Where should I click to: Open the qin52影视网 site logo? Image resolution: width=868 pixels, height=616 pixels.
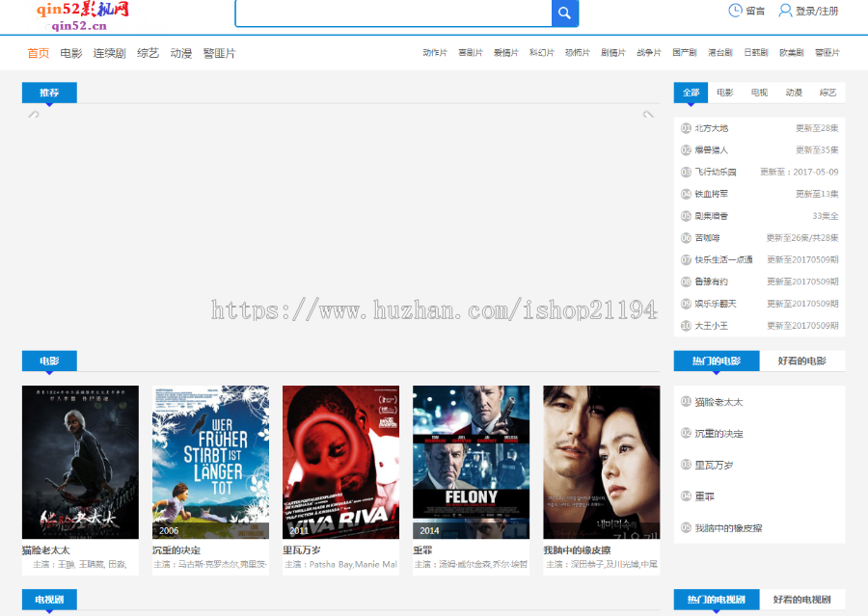coord(83,16)
